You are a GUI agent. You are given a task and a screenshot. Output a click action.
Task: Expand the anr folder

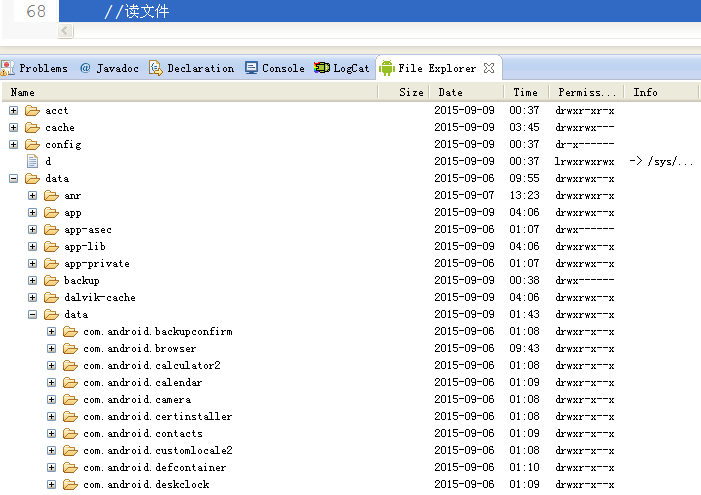pyautogui.click(x=32, y=195)
